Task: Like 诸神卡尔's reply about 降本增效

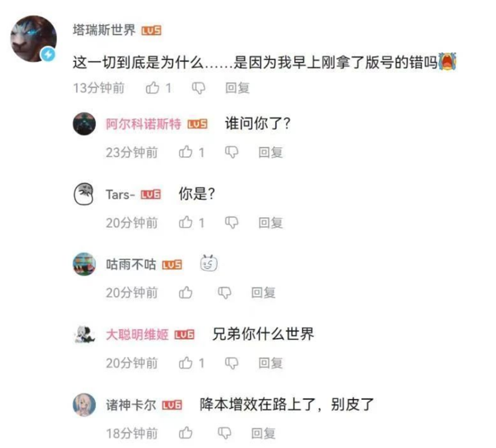Action: [x=186, y=433]
